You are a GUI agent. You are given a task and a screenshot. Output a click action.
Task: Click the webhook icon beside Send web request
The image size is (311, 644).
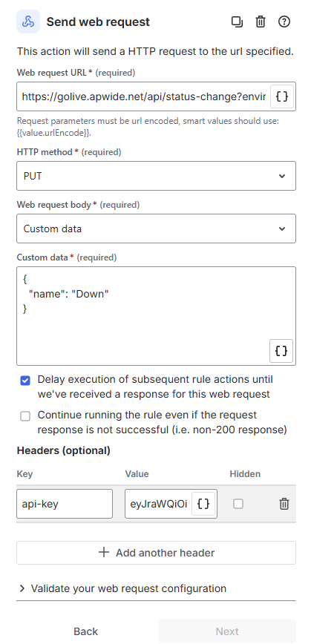(x=28, y=22)
